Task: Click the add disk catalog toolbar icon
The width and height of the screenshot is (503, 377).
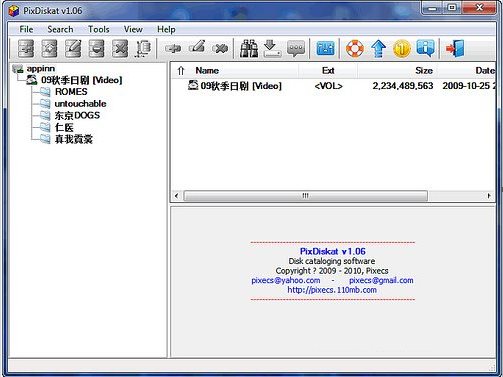Action: (26, 49)
